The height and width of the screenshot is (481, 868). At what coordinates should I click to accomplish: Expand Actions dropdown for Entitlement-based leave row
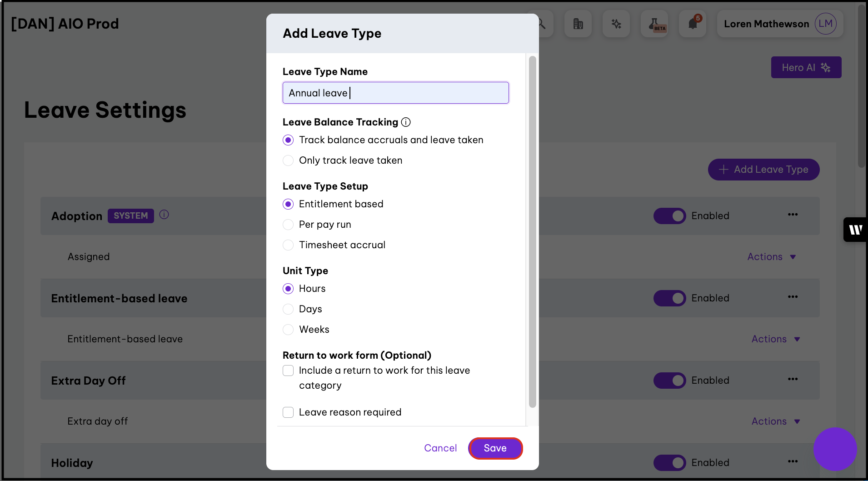tap(775, 339)
